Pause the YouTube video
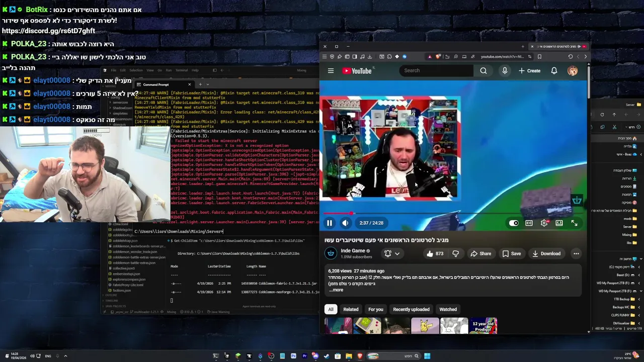The width and height of the screenshot is (644, 362). (330, 223)
